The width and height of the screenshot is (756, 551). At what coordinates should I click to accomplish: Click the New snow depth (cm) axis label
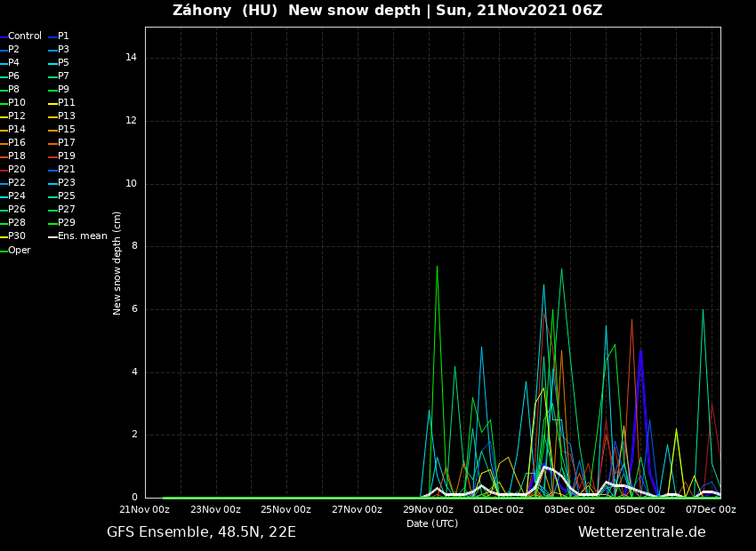pos(117,263)
